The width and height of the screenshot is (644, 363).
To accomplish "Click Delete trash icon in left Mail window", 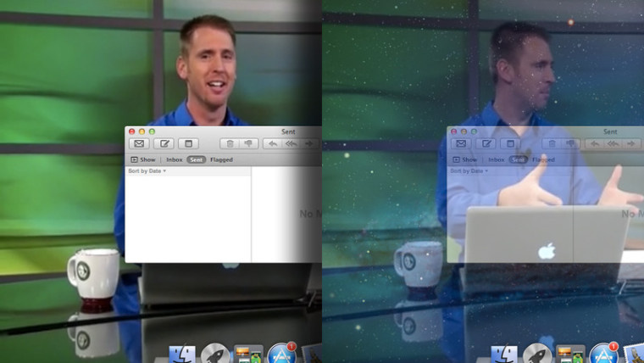I will pos(230,144).
